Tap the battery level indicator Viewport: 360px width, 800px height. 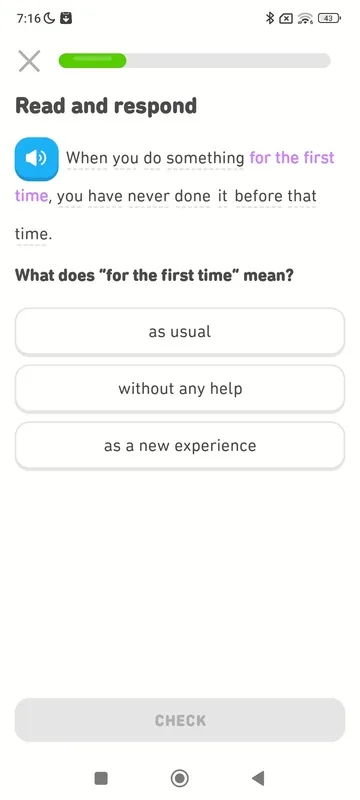click(329, 18)
